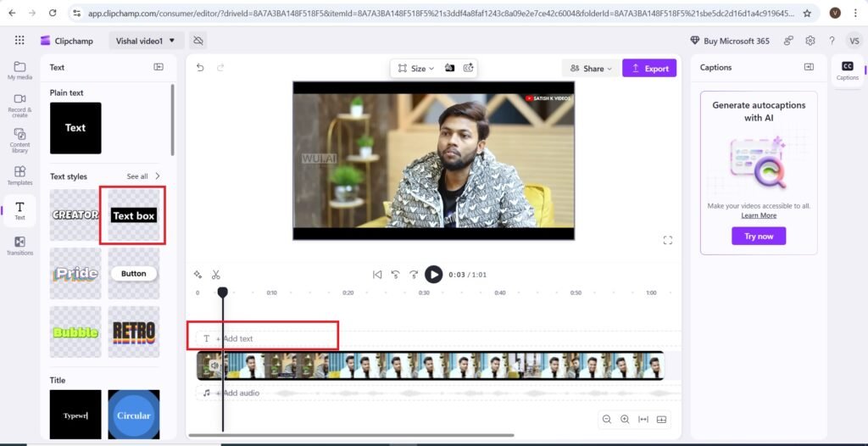Open the Templates tab

tap(19, 176)
